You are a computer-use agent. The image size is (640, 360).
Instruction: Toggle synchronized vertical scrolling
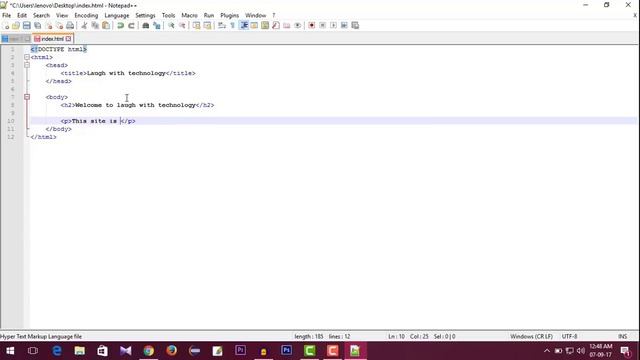196,26
